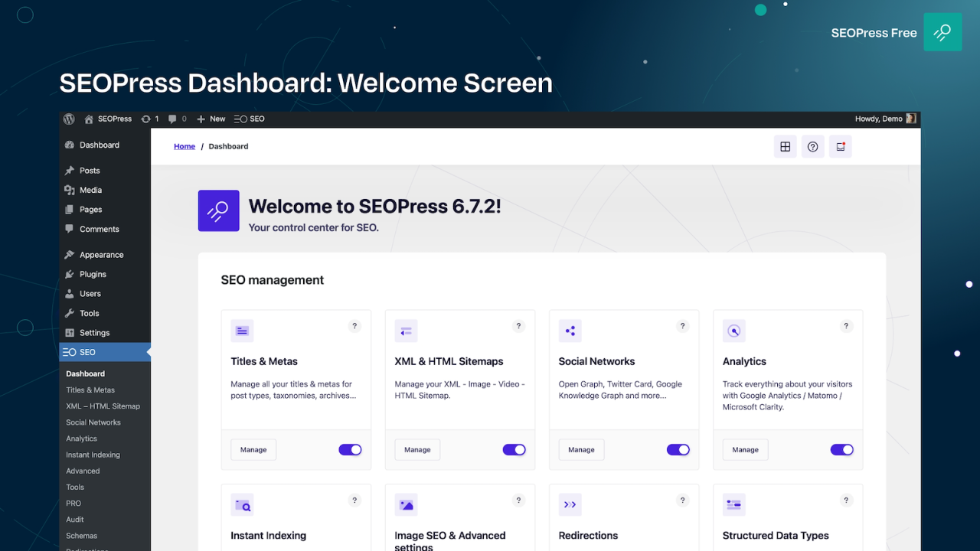Open XML – HTML Sitemap submenu item
The height and width of the screenshot is (551, 980).
(x=103, y=406)
